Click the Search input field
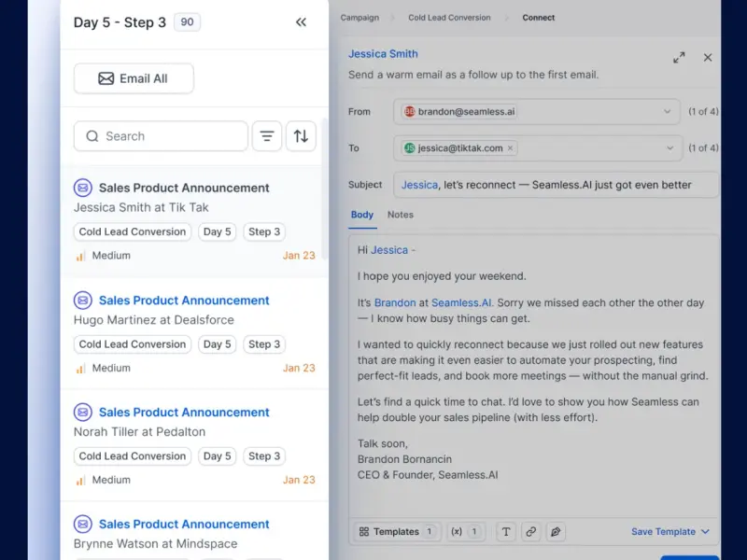This screenshot has width=747, height=560. [161, 136]
